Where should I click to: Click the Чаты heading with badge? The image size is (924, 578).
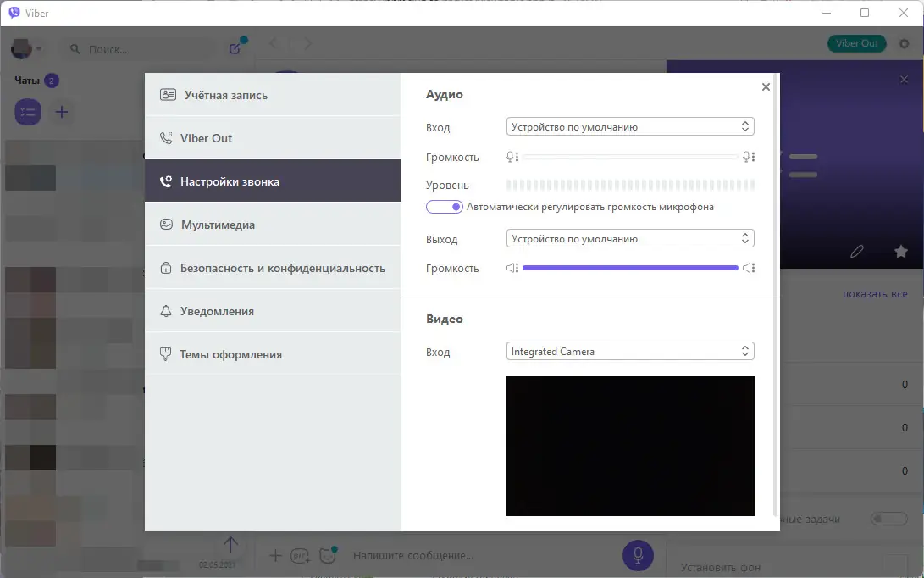pos(36,81)
